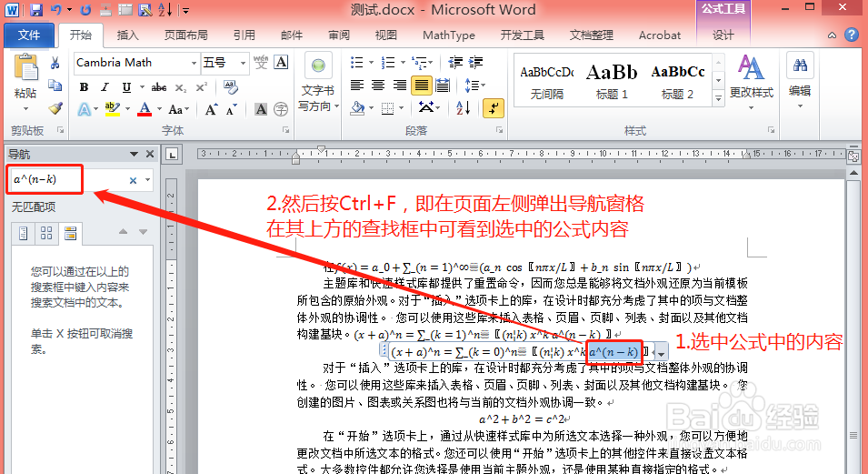The image size is (868, 474).
Task: Cut selection with the scissors icon
Action: pos(55,63)
